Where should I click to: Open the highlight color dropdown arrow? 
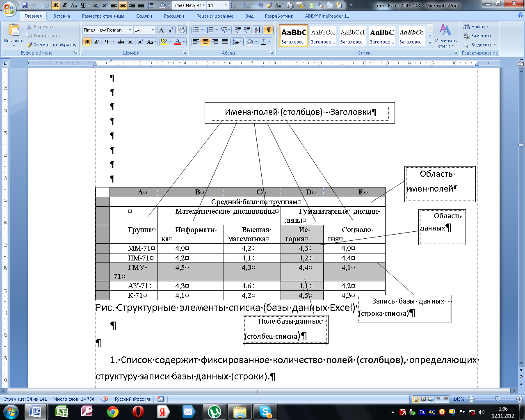[x=170, y=42]
